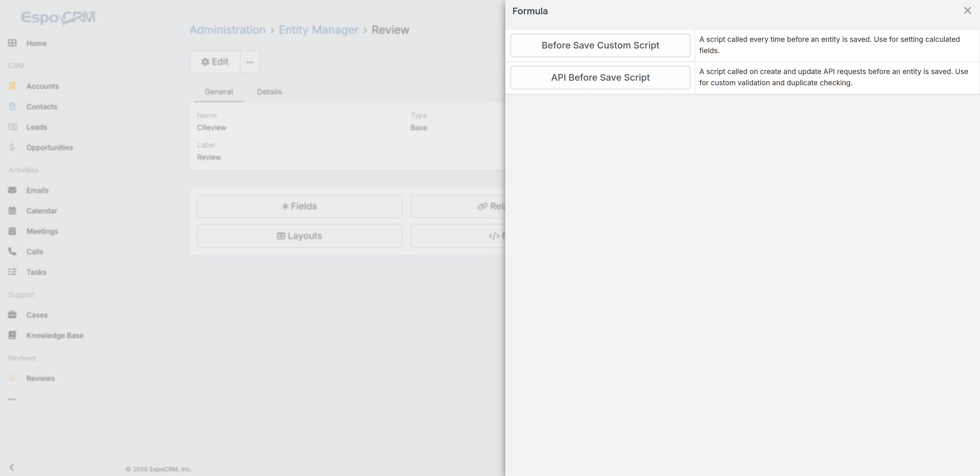Navigate to Opportunities
The width and height of the screenshot is (980, 476).
point(50,148)
